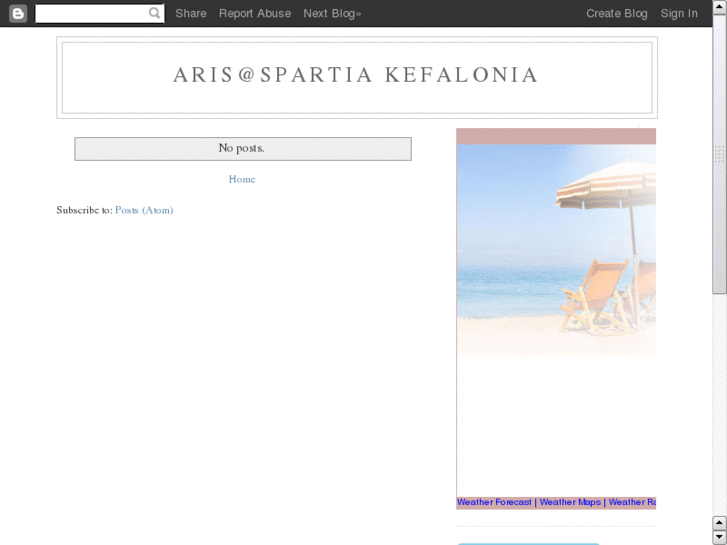The width and height of the screenshot is (727, 545).
Task: Click Create Blog link
Action: tap(617, 13)
